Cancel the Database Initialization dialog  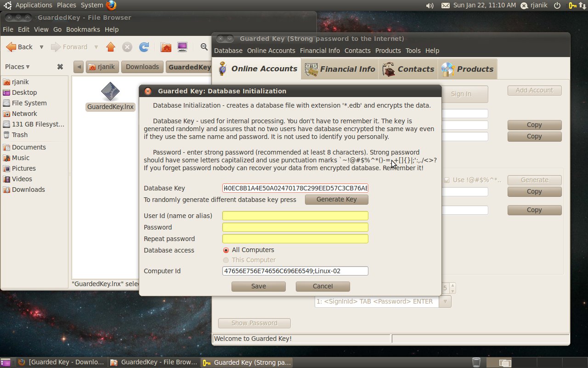tap(323, 286)
